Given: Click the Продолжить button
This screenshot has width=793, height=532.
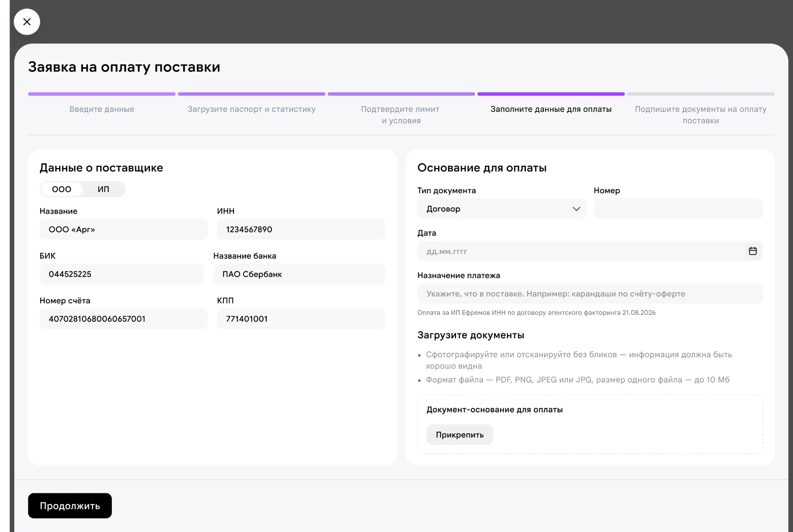Looking at the screenshot, I should (70, 506).
